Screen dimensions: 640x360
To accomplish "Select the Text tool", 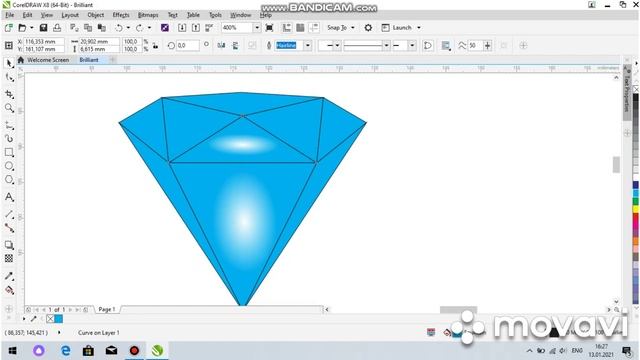I will click(9, 197).
